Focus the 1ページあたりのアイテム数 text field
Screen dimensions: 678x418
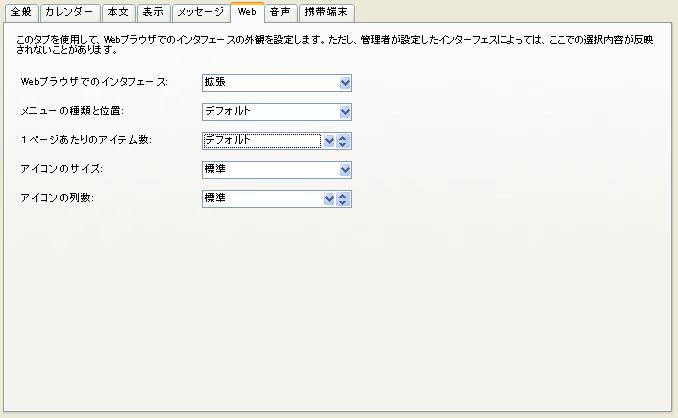click(262, 141)
